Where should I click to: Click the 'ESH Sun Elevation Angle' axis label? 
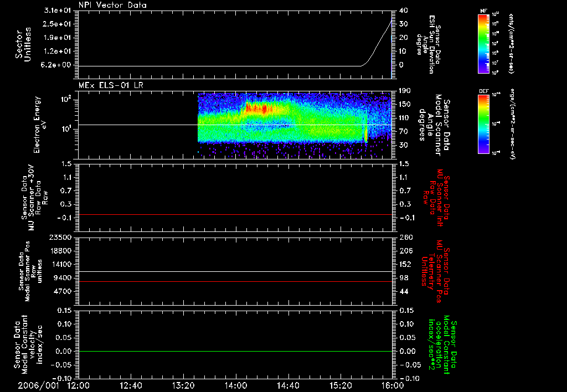429,44
